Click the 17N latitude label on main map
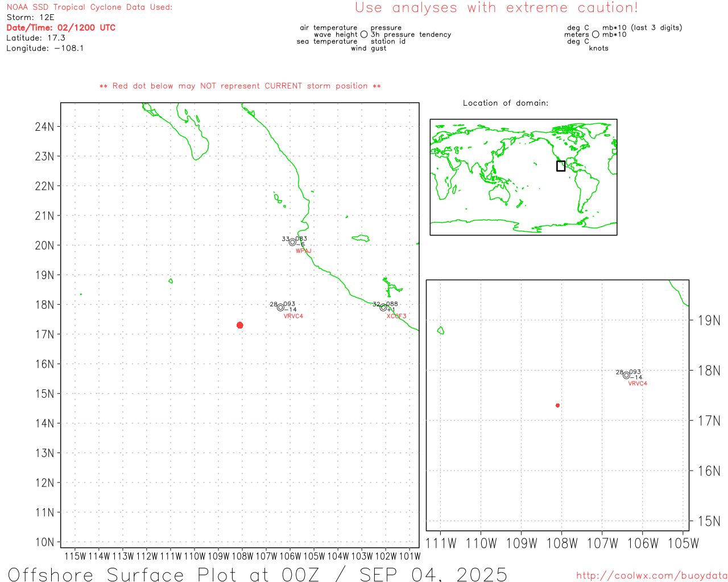Image resolution: width=728 pixels, height=582 pixels. (44, 334)
